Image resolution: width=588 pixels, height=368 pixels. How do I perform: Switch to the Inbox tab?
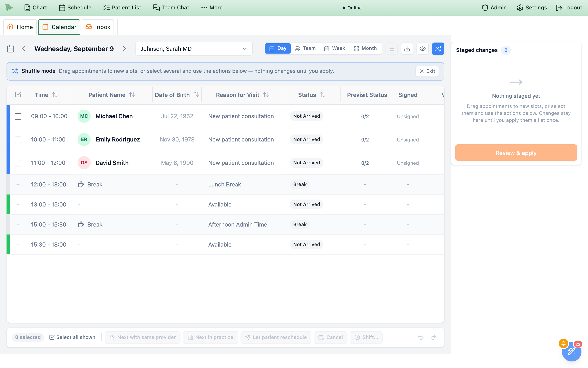click(98, 27)
